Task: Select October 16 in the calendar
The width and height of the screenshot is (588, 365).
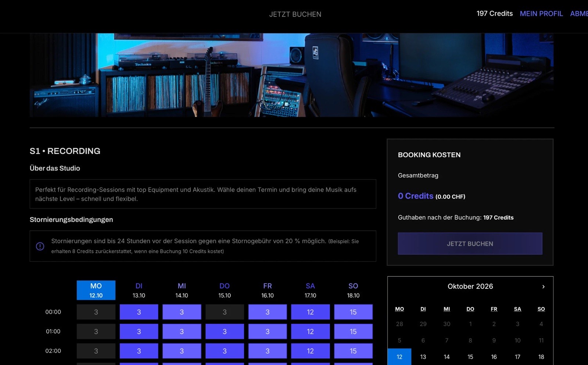Action: coord(494,357)
